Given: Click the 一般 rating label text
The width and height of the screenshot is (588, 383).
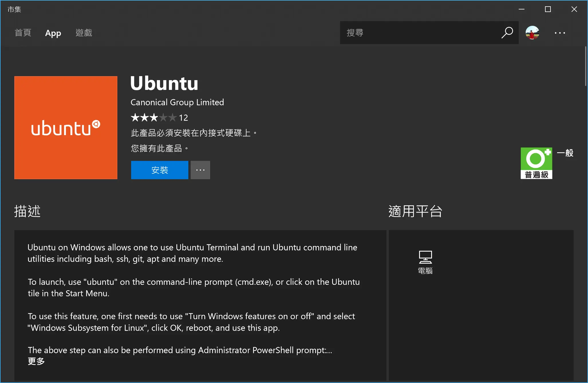Looking at the screenshot, I should pos(565,153).
